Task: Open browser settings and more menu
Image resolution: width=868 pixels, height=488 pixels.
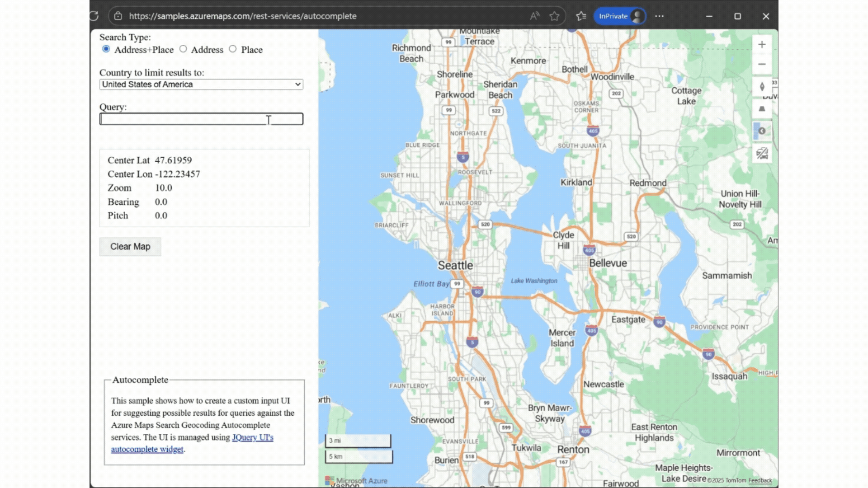Action: point(659,16)
